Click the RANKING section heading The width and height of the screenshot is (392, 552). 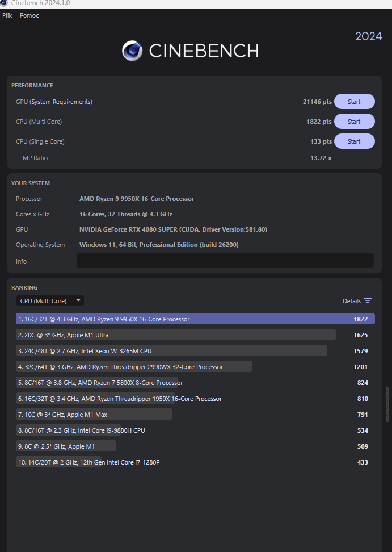pos(24,287)
